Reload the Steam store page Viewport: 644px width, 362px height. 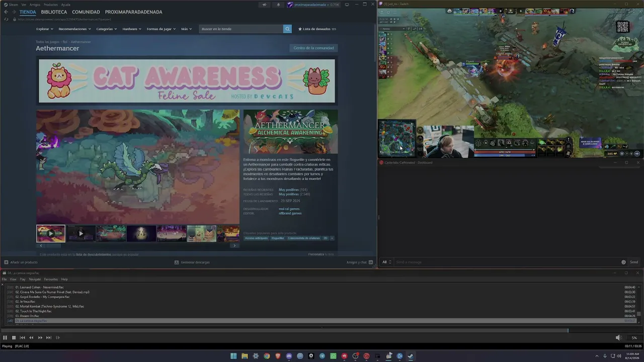click(6, 19)
